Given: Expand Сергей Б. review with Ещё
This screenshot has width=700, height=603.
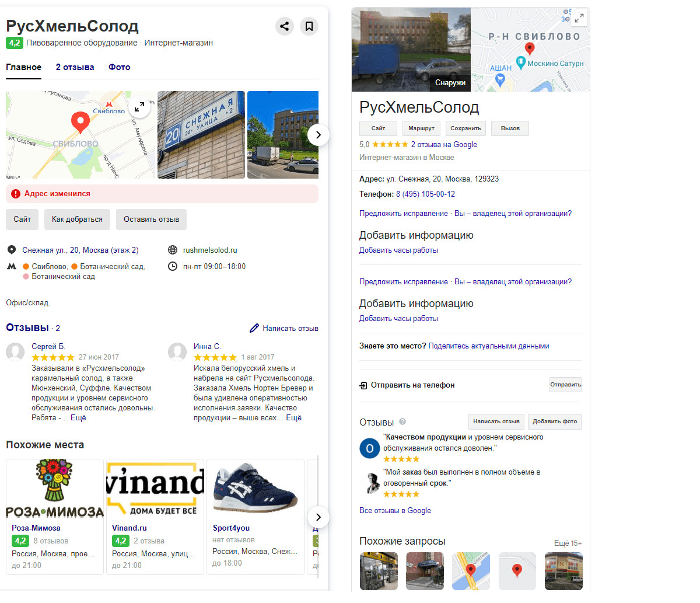Looking at the screenshot, I should (x=78, y=417).
